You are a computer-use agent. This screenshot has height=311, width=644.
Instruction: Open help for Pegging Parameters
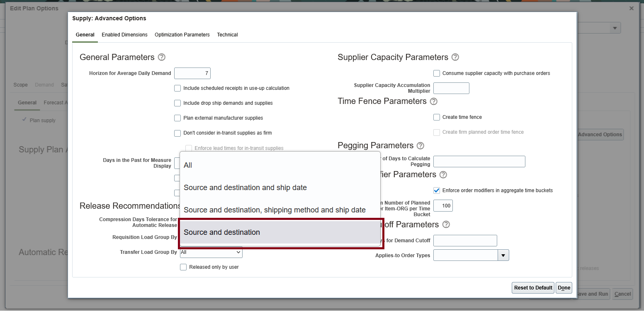point(420,146)
